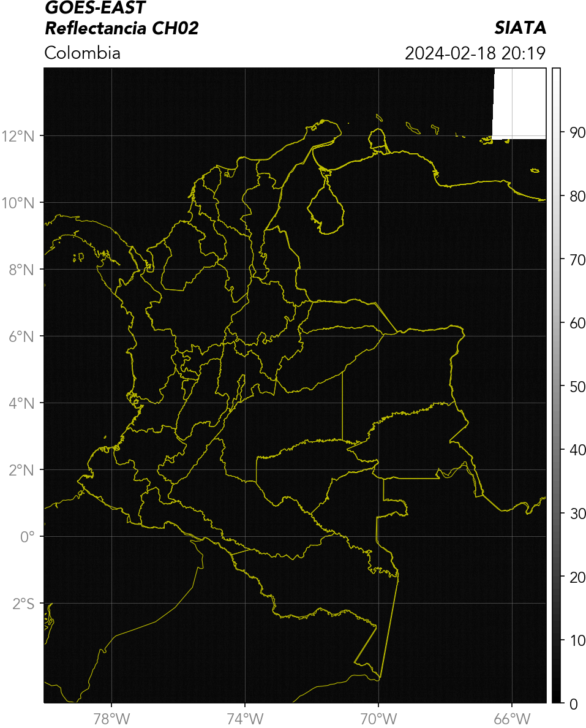This screenshot has height=728, width=586.
Task: Click Lake Maracaibo outline on map
Action: click(x=326, y=202)
